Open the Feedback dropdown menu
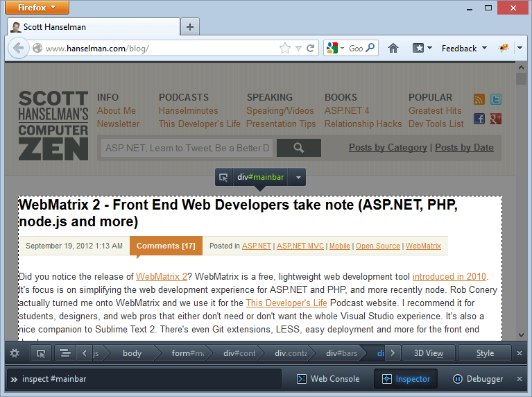This screenshot has height=397, width=532. (x=464, y=49)
